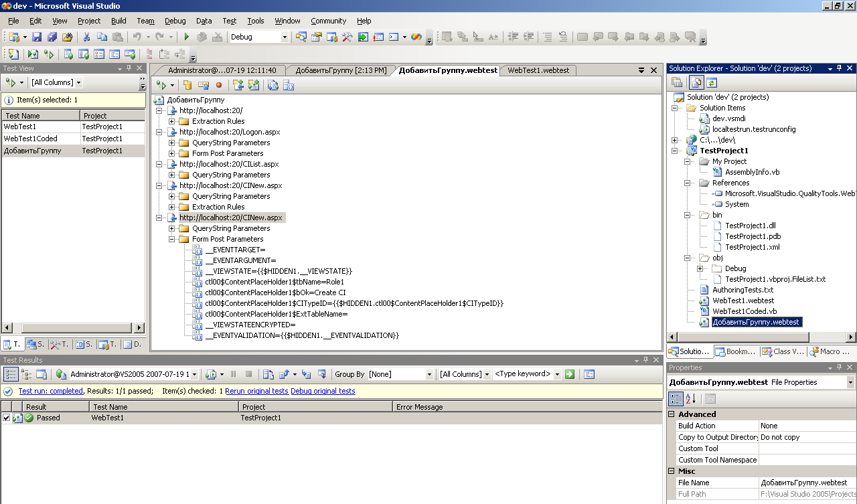Collapse the TestProject1 node in Solution Explorer
Viewport: 857px width, 504px height.
[x=675, y=151]
